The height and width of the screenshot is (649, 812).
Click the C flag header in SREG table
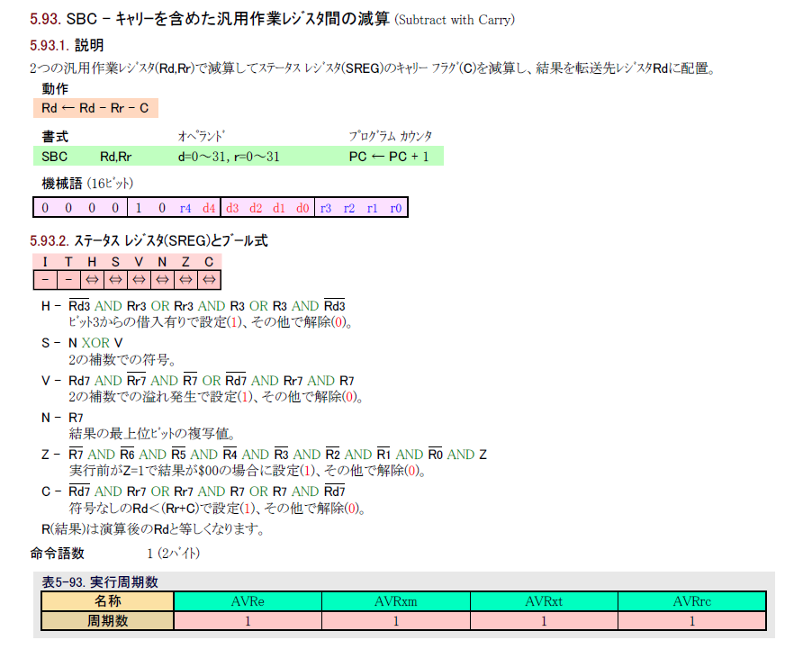209,262
